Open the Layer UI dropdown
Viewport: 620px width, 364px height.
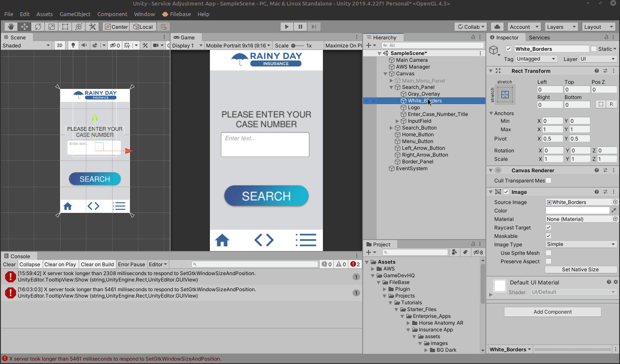[x=598, y=59]
